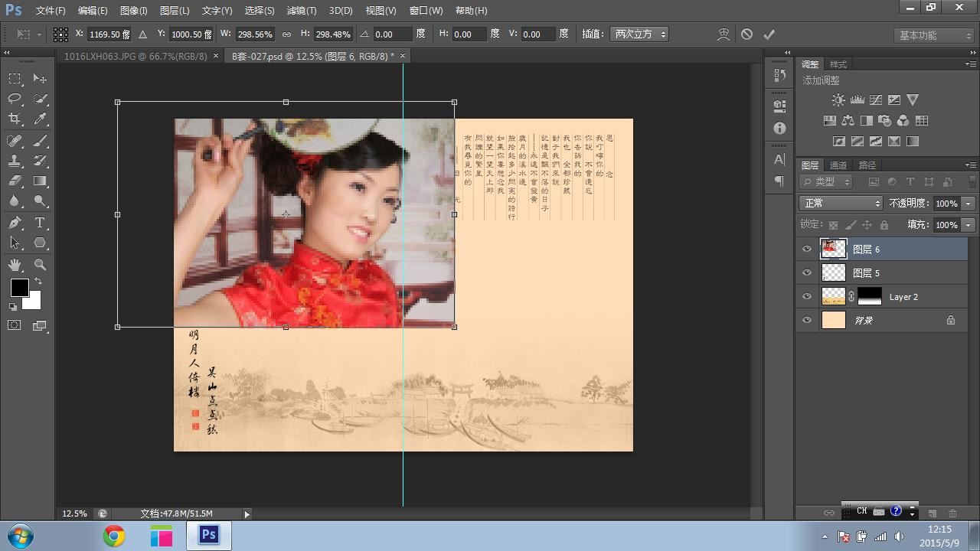Select the Spot Healing Brush tool
The width and height of the screenshot is (980, 551).
point(15,140)
